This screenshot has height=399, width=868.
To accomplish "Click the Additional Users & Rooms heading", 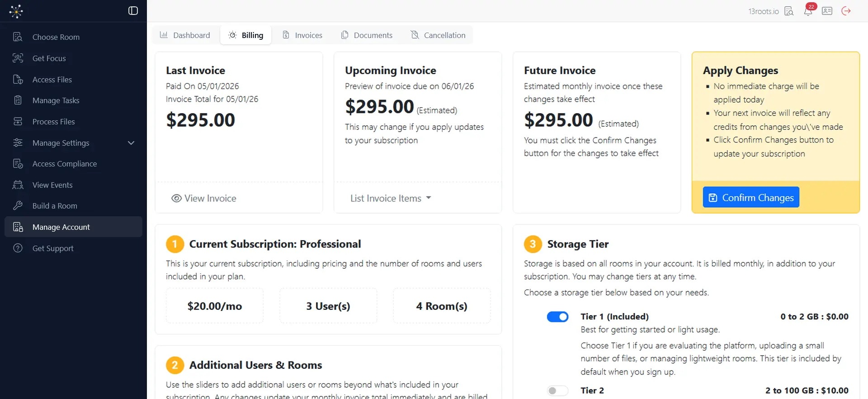I will coord(255,365).
